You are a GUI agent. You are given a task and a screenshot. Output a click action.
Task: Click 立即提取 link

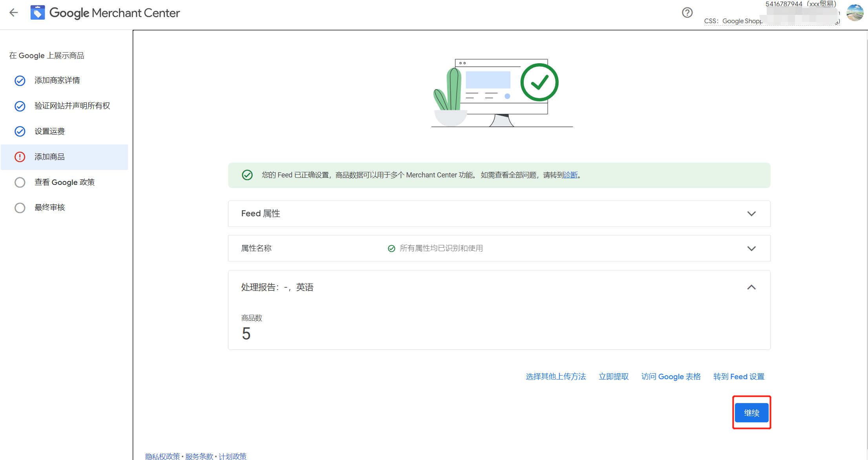[614, 377]
